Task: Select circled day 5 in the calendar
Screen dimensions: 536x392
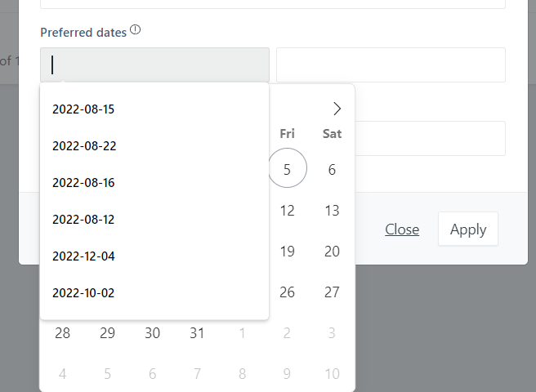Action: 287,168
